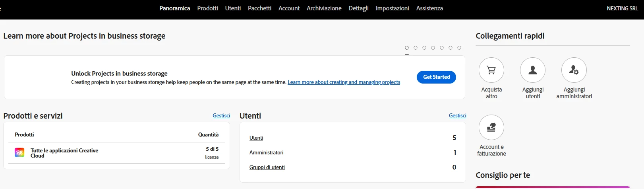Click the Aggiungi amministratori label
The image size is (644, 189).
(574, 93)
